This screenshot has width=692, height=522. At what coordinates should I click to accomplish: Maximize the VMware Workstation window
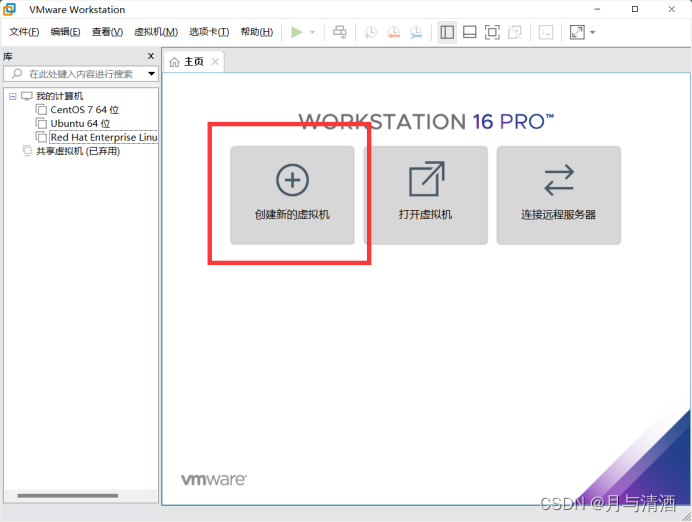pos(635,9)
